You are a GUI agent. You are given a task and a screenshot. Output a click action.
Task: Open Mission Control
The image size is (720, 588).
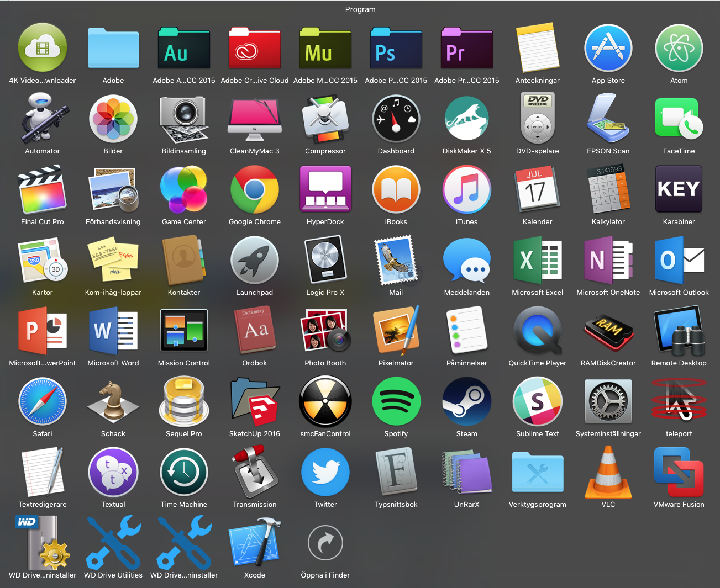pos(184,330)
